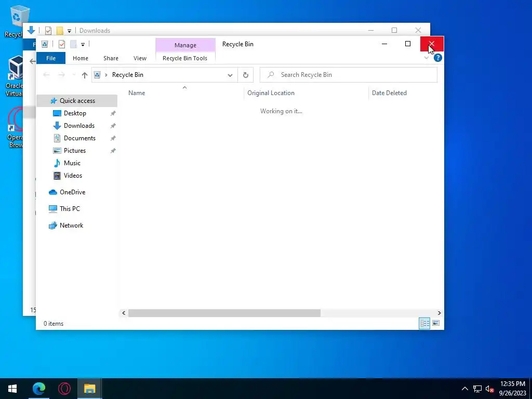
Task: Click the scroll left arrow
Action: [124, 313]
